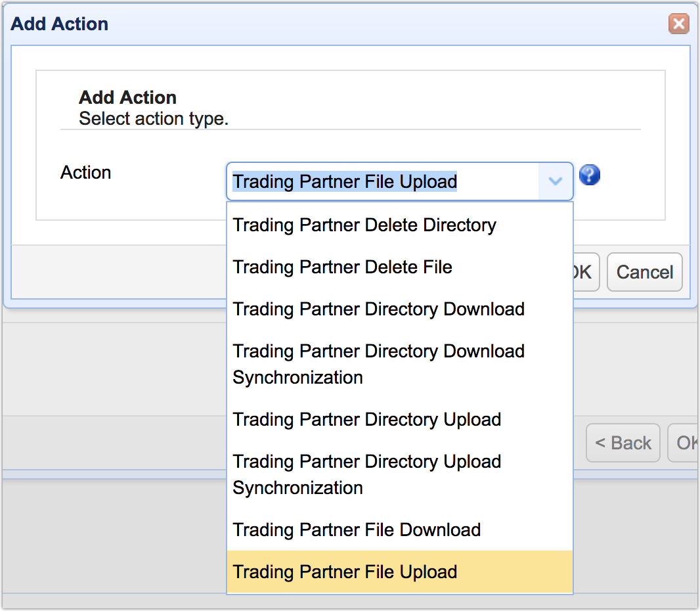700x611 pixels.
Task: Close the Add Action dialog
Action: (x=678, y=23)
